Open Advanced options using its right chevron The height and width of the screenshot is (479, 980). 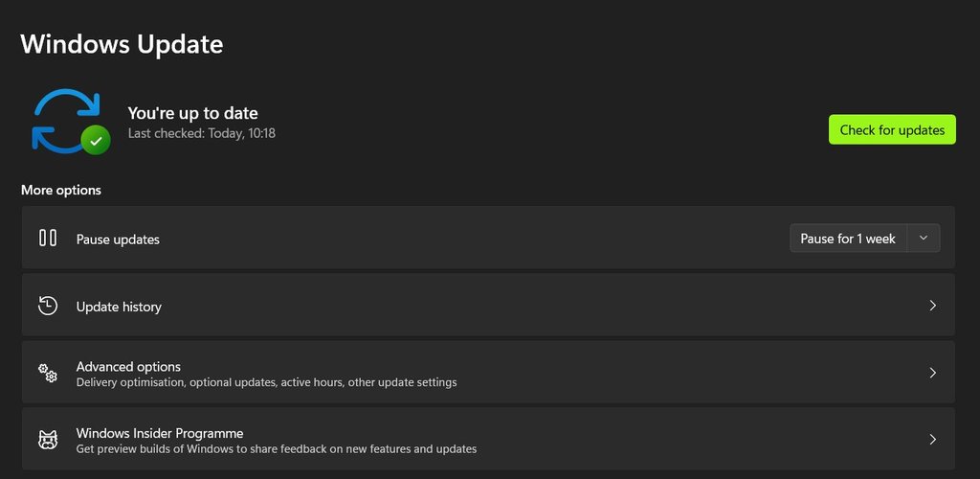(932, 373)
